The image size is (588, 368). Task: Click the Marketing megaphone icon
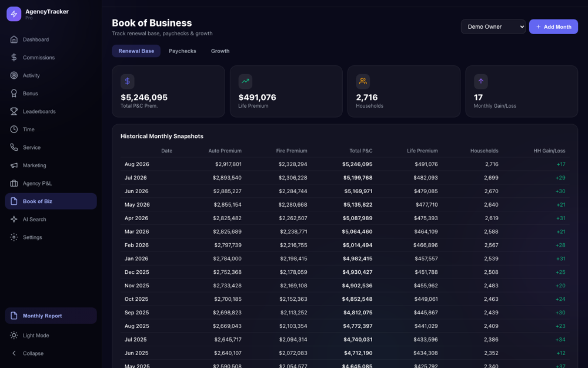[x=14, y=165]
